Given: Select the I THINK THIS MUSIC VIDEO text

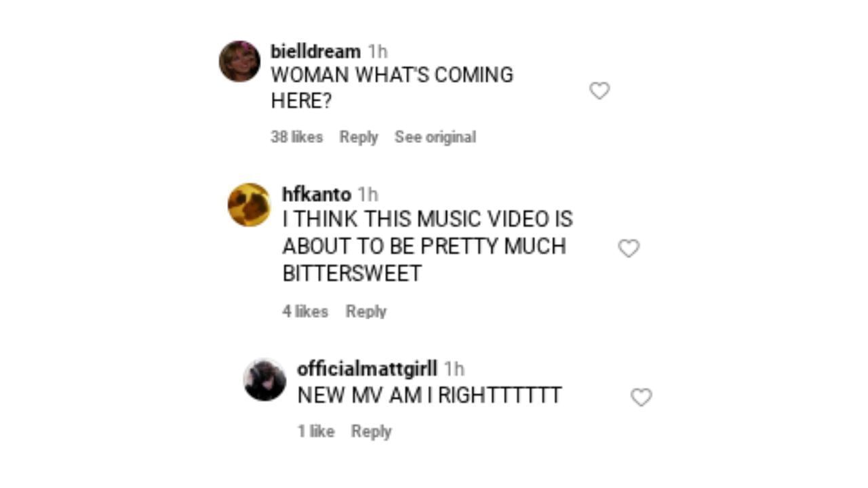Looking at the screenshot, I should coord(428,246).
